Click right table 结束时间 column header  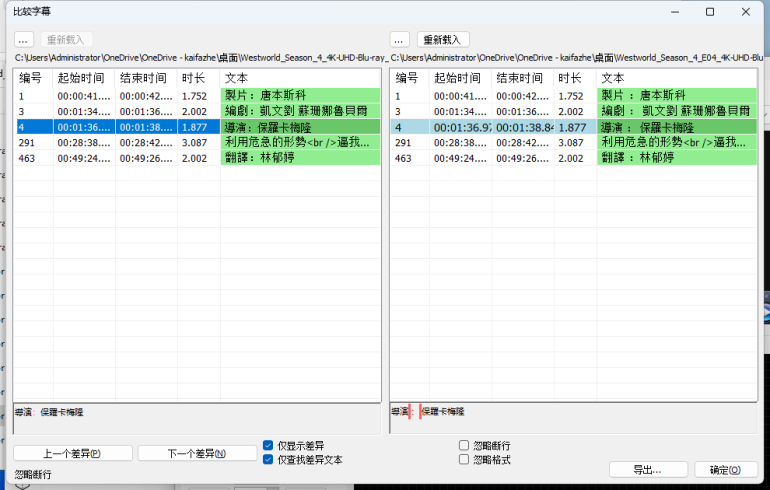[523, 78]
